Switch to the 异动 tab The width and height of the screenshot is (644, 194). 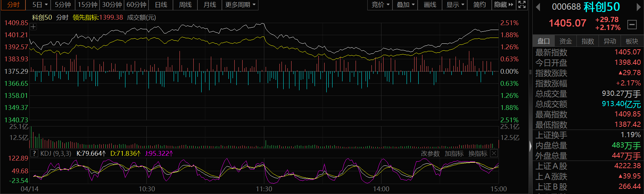tap(610, 41)
